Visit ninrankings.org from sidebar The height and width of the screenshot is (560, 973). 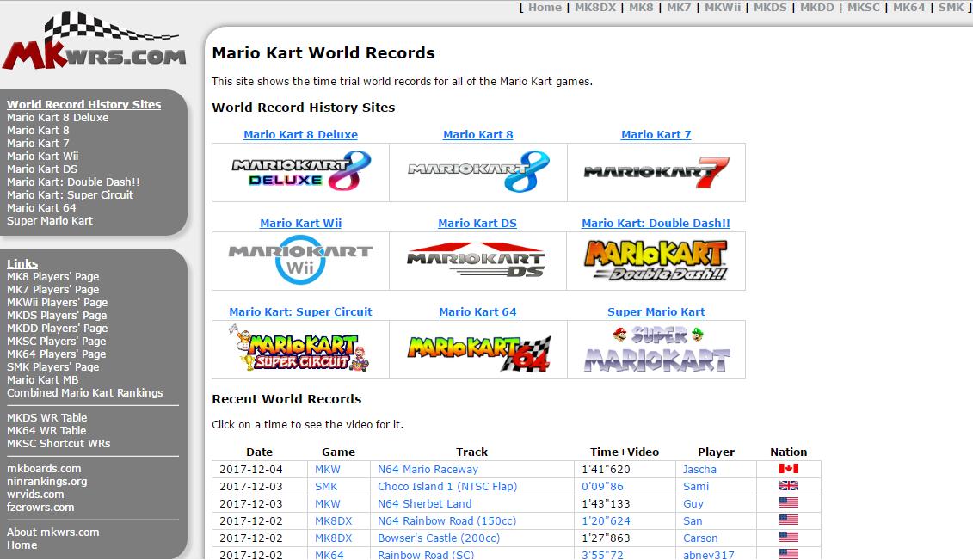pyautogui.click(x=47, y=482)
